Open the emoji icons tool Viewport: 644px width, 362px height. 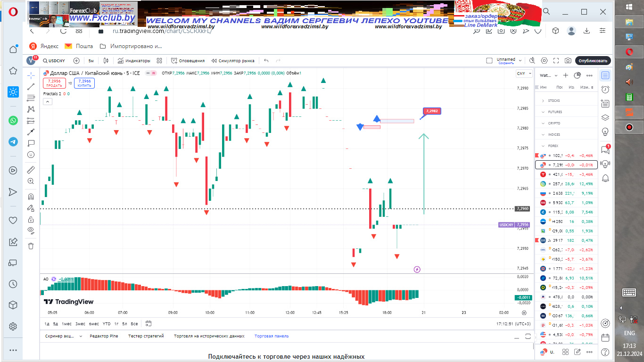31,155
